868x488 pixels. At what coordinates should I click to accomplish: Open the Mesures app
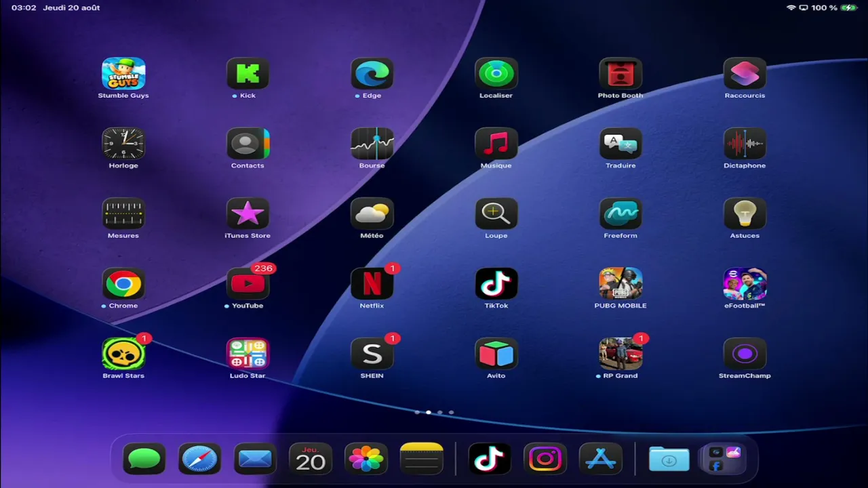point(123,213)
